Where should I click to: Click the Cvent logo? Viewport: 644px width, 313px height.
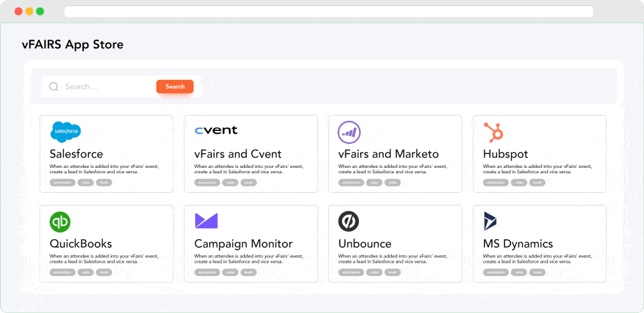coord(216,130)
